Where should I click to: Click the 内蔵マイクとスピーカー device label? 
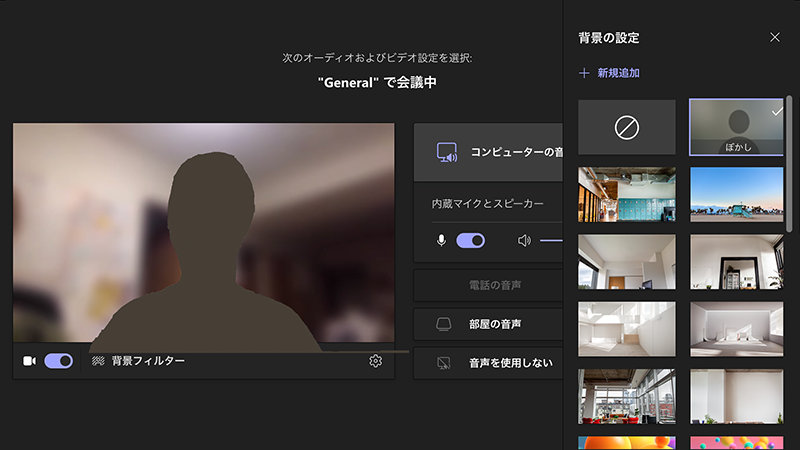[487, 204]
